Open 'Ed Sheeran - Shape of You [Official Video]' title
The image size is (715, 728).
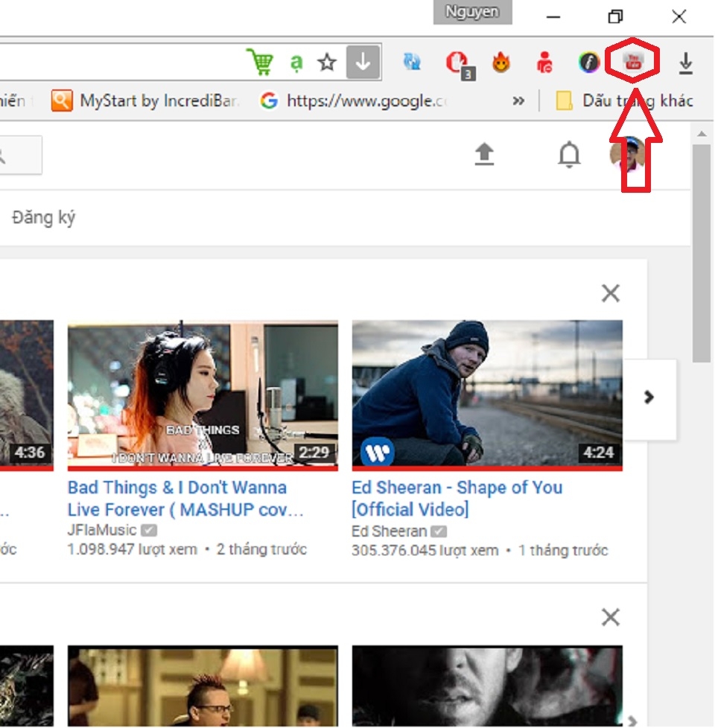[x=457, y=498]
